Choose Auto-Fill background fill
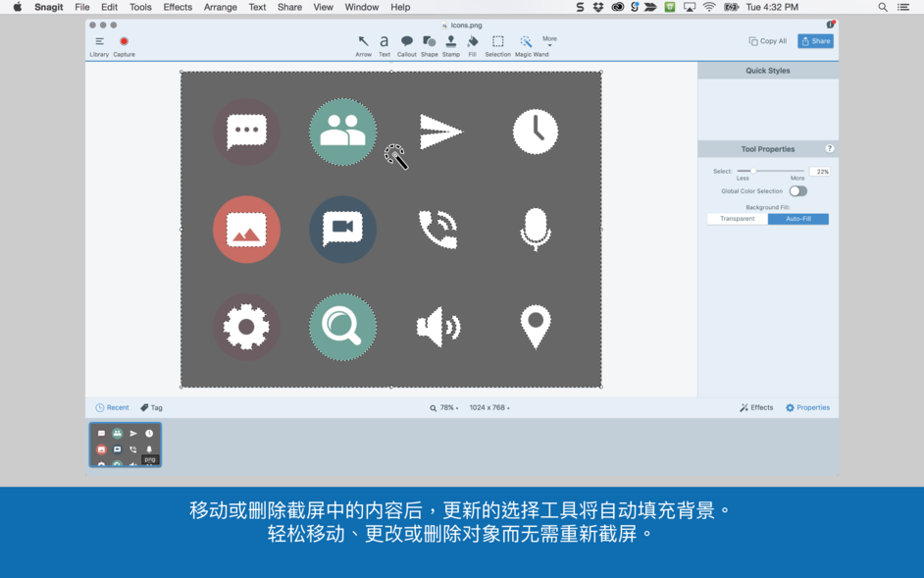This screenshot has height=578, width=924. 797,219
